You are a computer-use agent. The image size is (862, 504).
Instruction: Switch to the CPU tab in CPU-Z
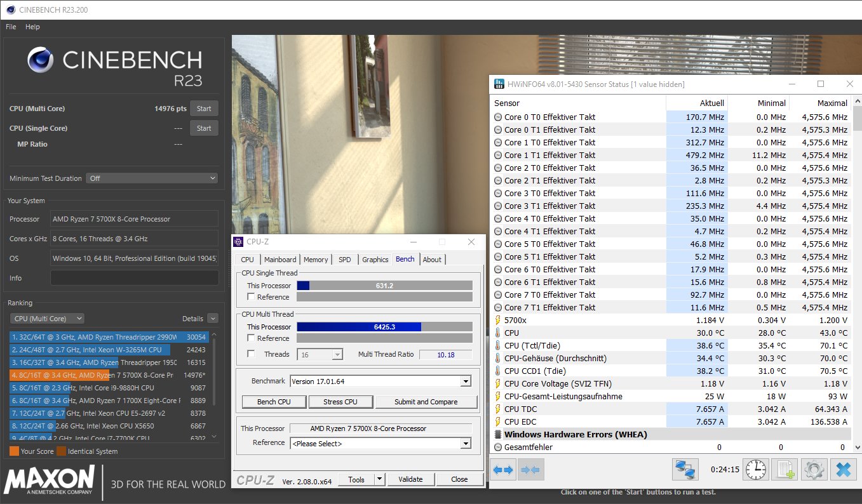click(x=248, y=260)
